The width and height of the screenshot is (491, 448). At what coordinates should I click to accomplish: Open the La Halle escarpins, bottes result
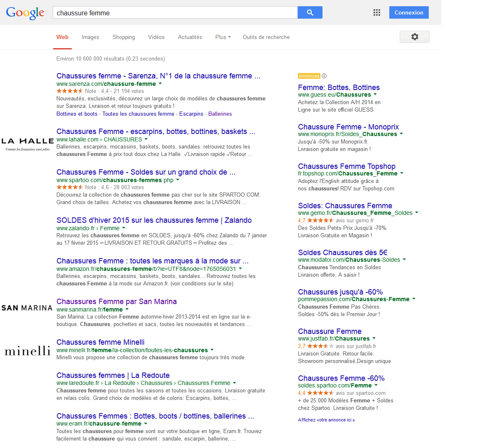coord(156,131)
